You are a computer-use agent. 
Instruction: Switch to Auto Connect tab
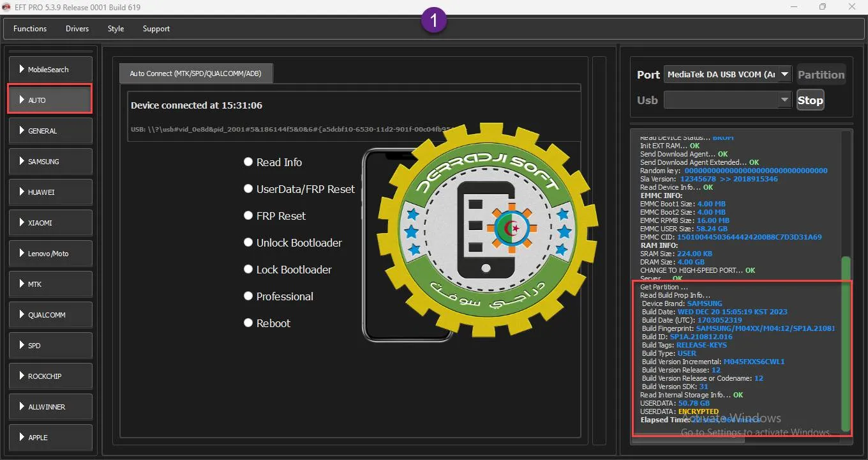pyautogui.click(x=196, y=73)
